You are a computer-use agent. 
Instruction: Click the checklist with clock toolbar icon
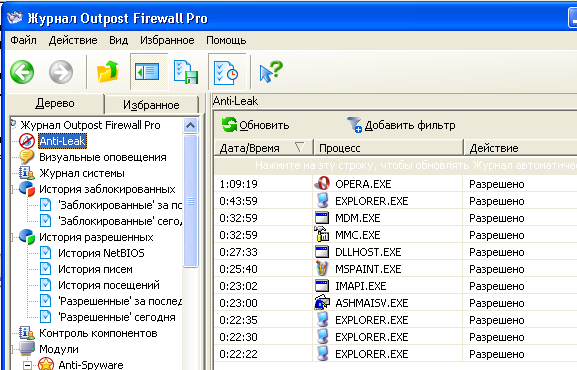pos(226,72)
